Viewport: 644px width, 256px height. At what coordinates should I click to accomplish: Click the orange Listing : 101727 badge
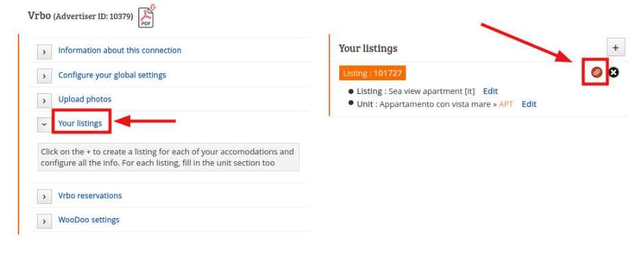click(x=373, y=73)
